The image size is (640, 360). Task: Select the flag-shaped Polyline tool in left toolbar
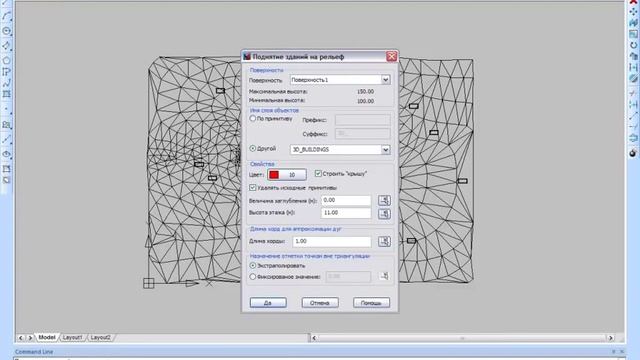tap(6, 72)
